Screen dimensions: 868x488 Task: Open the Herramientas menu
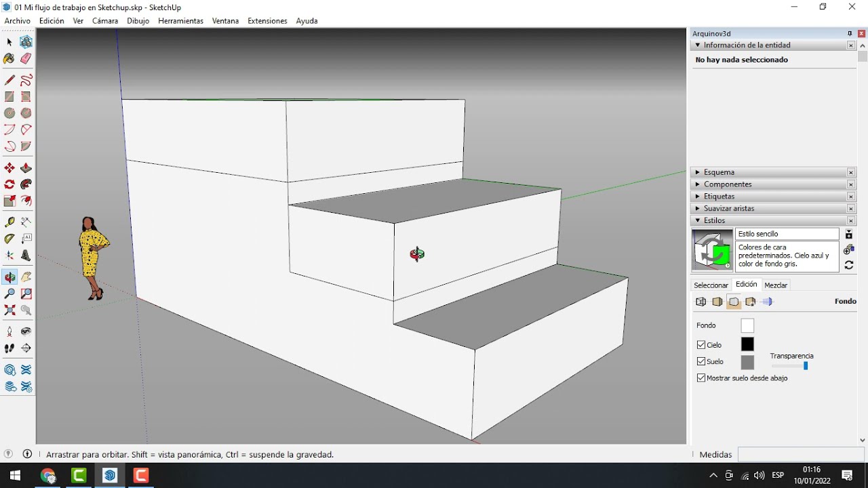point(180,21)
